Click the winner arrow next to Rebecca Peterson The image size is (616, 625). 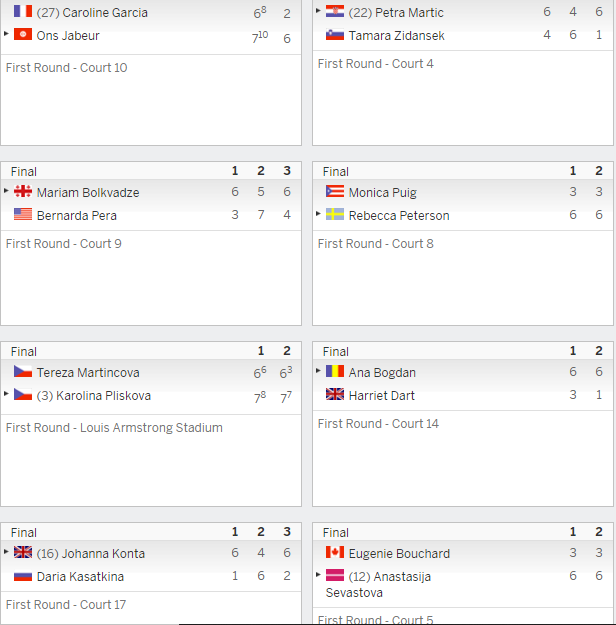pos(318,214)
